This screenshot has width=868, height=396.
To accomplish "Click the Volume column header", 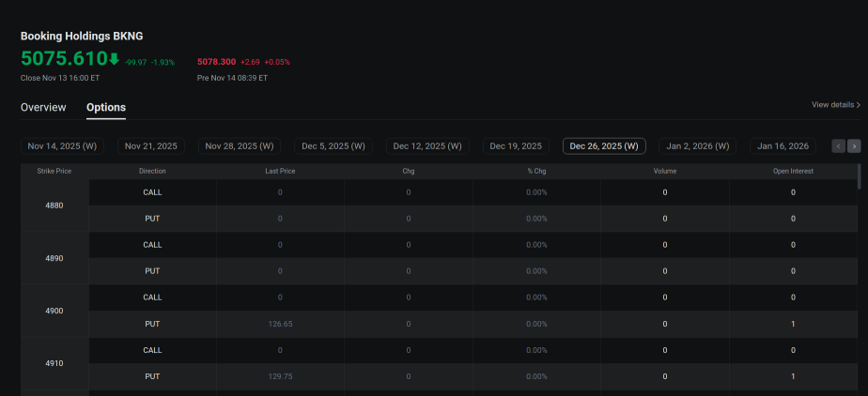I will [x=665, y=172].
